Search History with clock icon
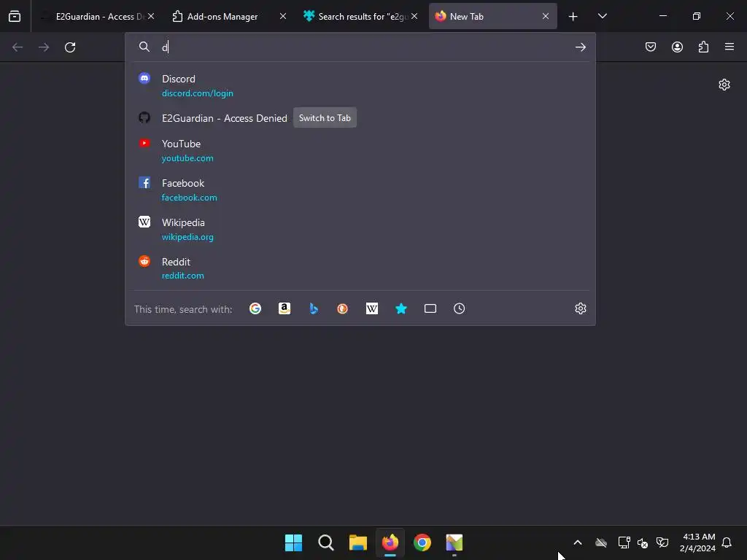This screenshot has width=747, height=560. (460, 308)
